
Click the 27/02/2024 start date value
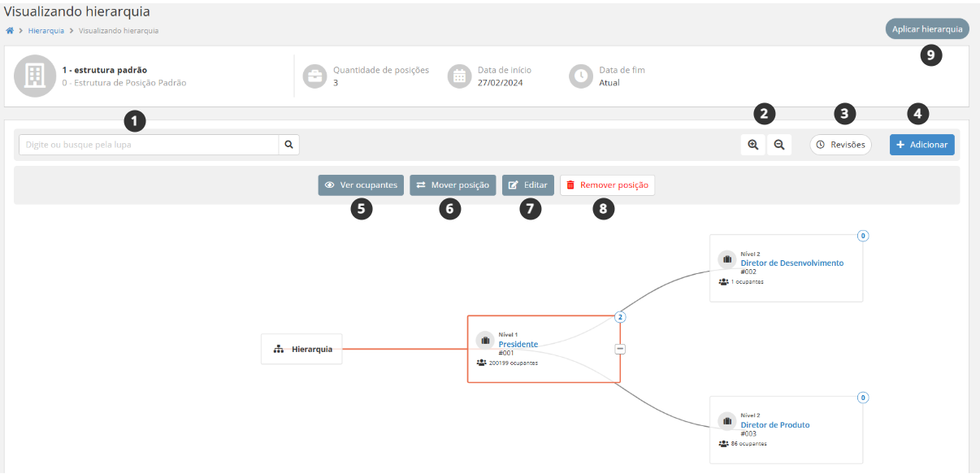point(500,83)
